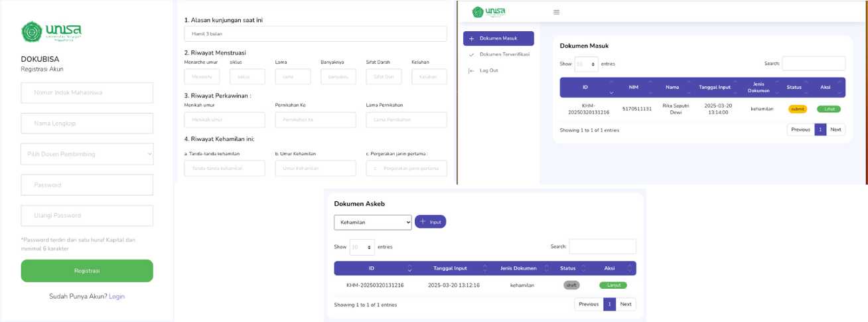Select Log Out from the sidebar menu
Screen dimensions: 868x322
point(488,70)
